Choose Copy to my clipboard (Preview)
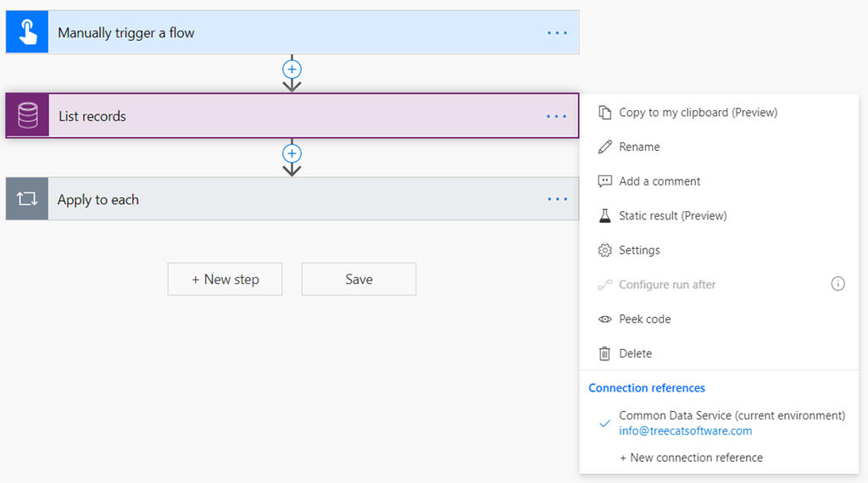 (x=698, y=113)
